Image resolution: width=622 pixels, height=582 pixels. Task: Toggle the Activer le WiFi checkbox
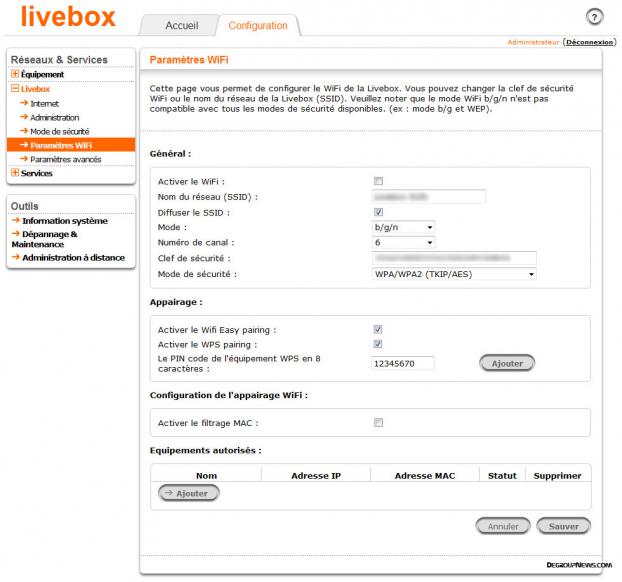378,181
